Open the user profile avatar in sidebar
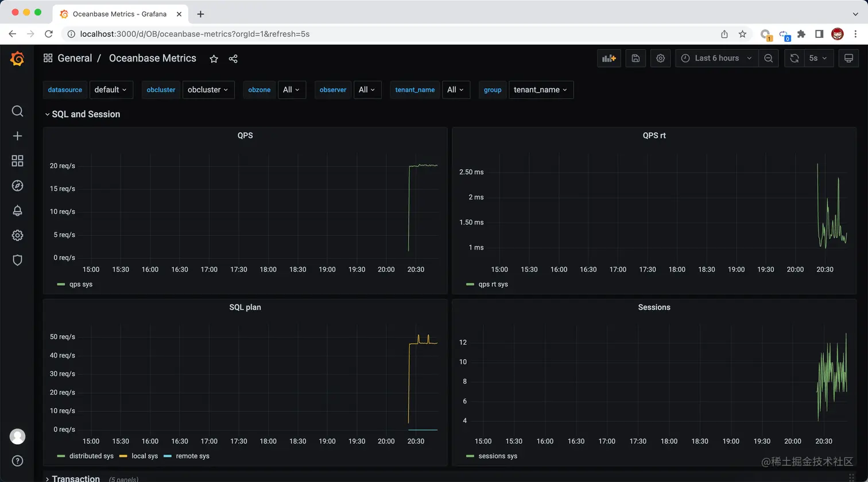Image resolution: width=868 pixels, height=482 pixels. click(x=17, y=436)
